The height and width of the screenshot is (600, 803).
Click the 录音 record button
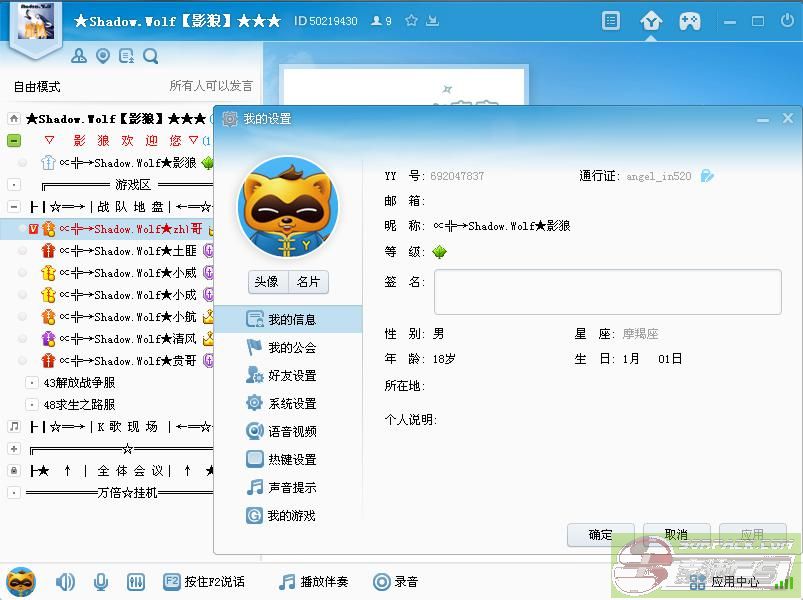(x=395, y=582)
